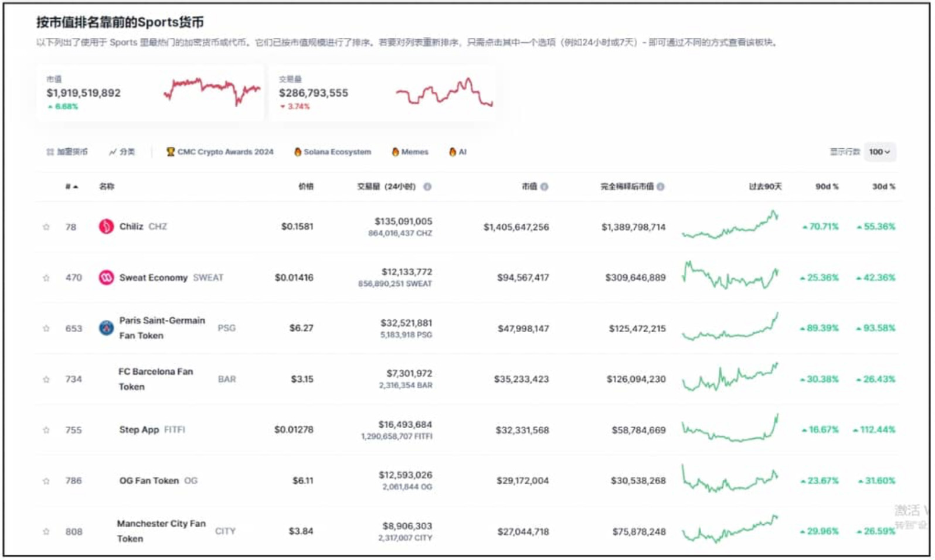Image resolution: width=935 pixels, height=560 pixels.
Task: Sort table by # rank column
Action: coord(72,187)
